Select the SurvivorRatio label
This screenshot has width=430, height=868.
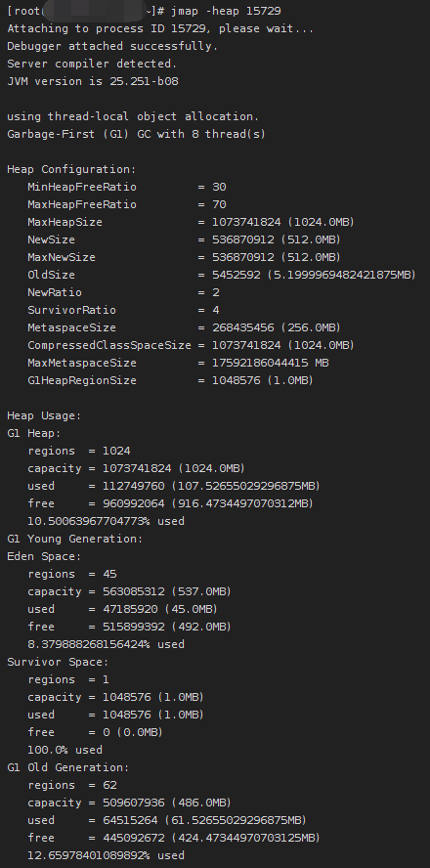pos(72,310)
